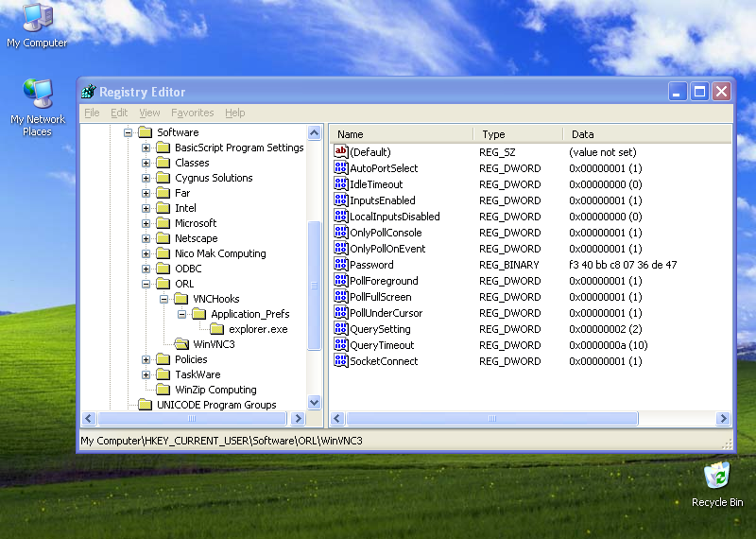Image resolution: width=756 pixels, height=539 pixels.
Task: Select the Far registry key
Action: point(182,193)
